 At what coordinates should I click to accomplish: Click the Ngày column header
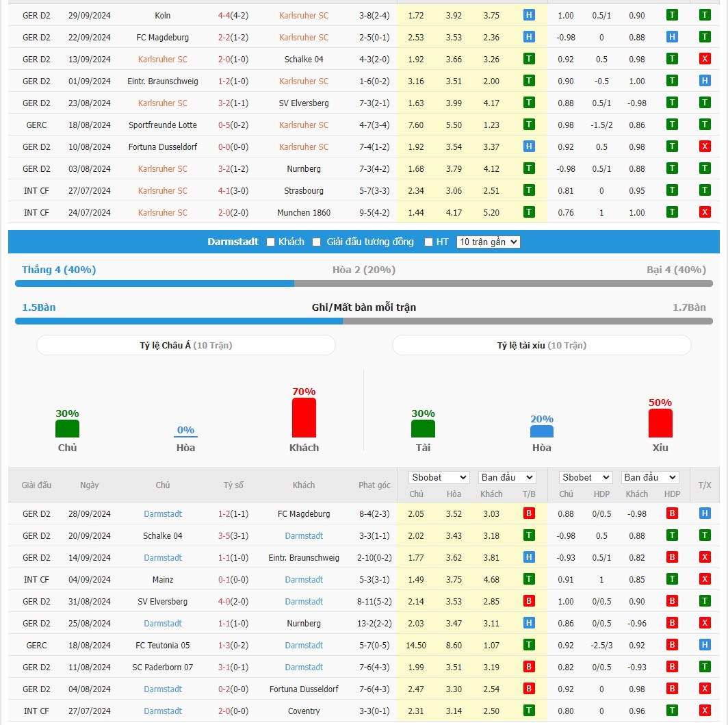click(x=89, y=485)
